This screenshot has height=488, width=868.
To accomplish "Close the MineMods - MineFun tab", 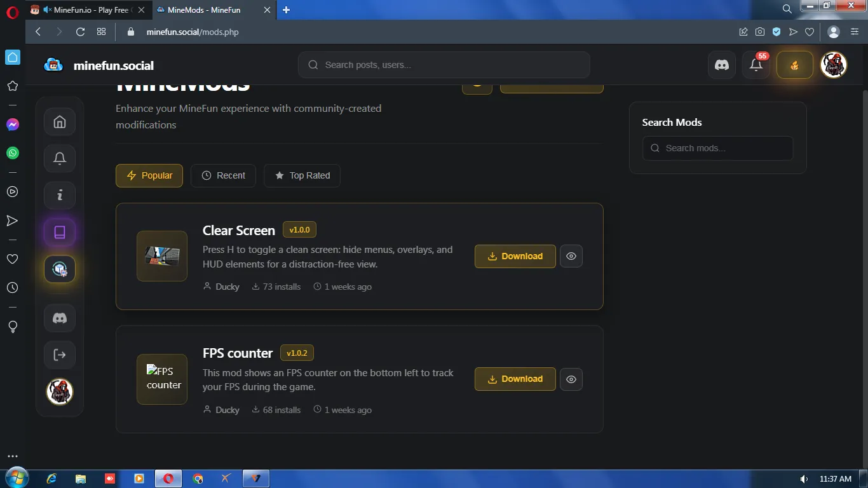I will point(268,10).
